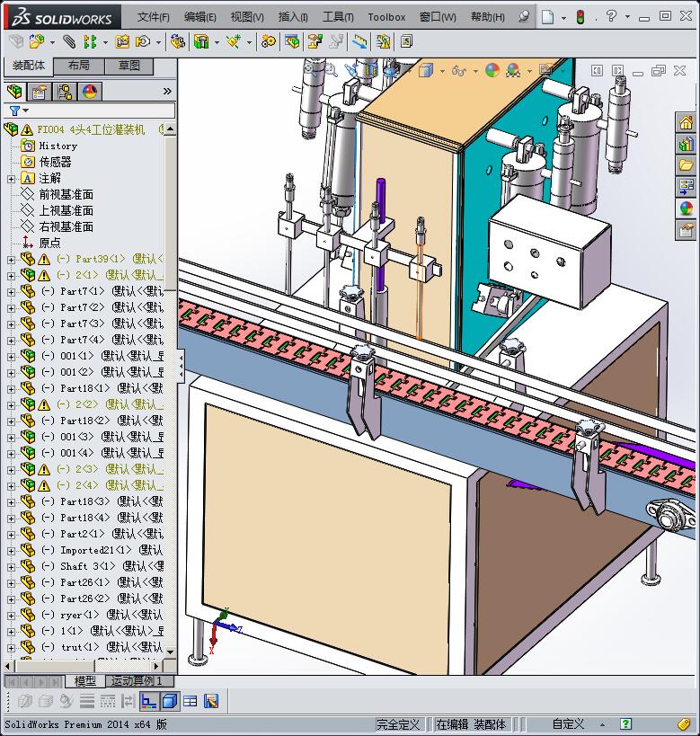Toggle Hide/Show Items glasses icon
Screen dimensions: 700x736
(x=458, y=71)
